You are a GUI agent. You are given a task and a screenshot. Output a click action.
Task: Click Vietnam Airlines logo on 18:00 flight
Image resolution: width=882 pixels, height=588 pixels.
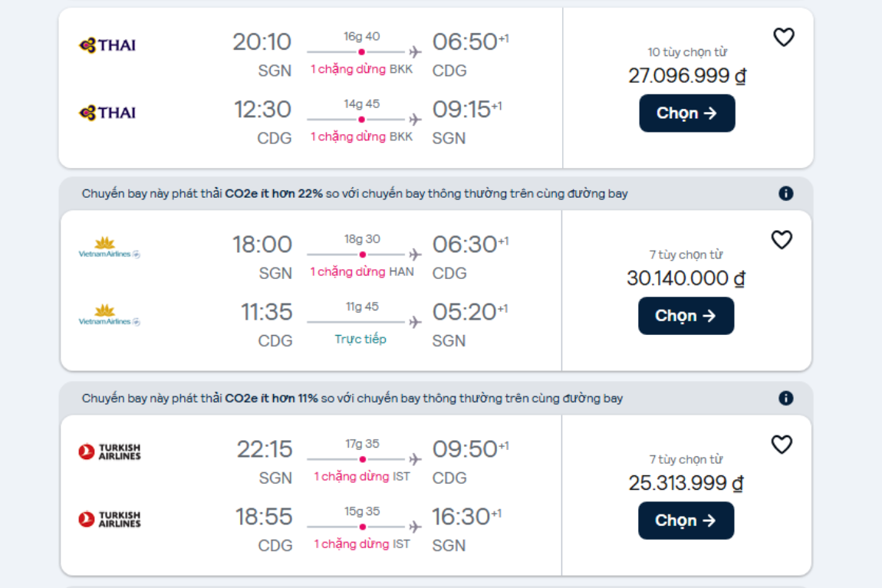click(109, 248)
